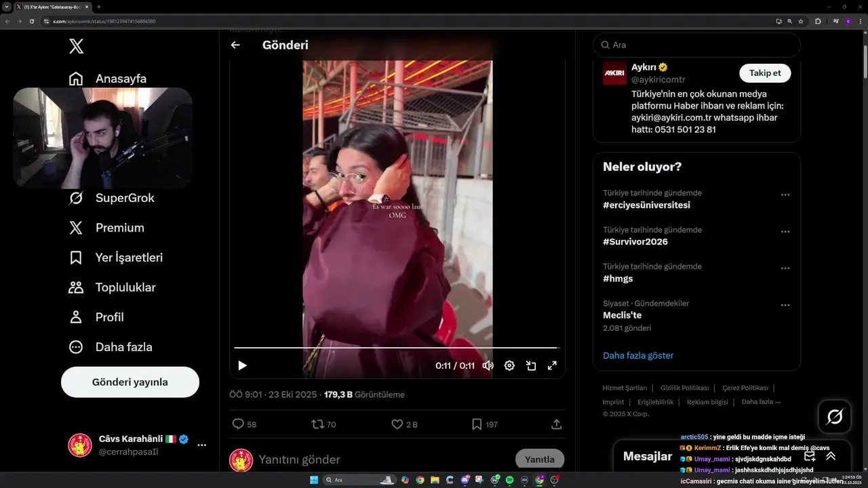Screen dimensions: 868x488
Task: Open a new browser tab
Action: click(x=99, y=7)
